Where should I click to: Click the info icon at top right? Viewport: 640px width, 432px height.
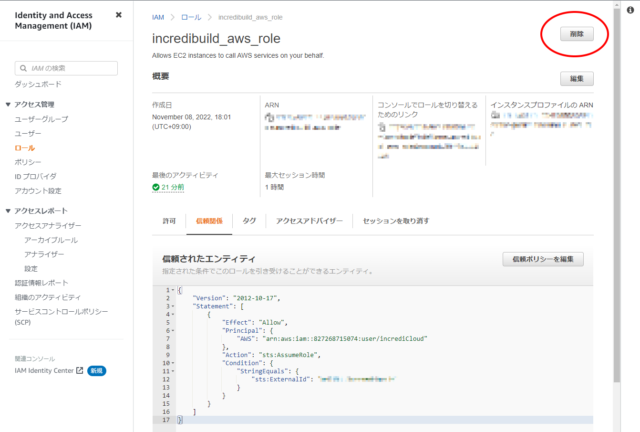coord(631,10)
